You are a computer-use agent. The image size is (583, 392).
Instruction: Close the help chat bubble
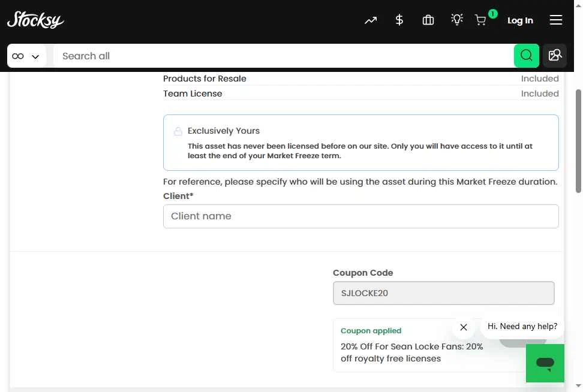[463, 327]
